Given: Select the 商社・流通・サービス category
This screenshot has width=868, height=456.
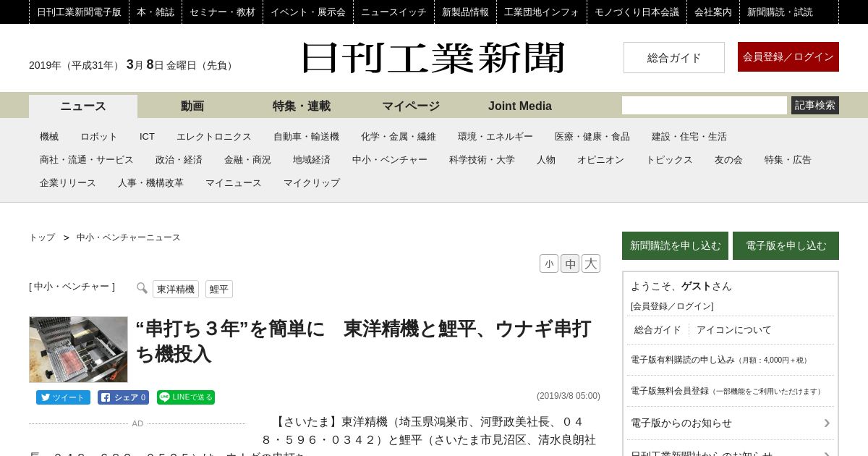Looking at the screenshot, I should pyautogui.click(x=87, y=159).
